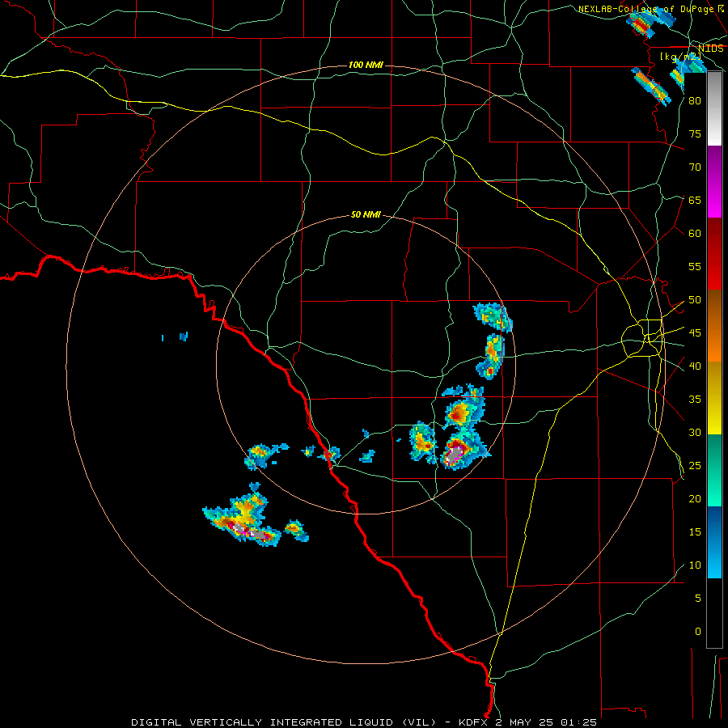Viewport: 728px width, 728px height.
Task: Click the "DIGITAL VERTICALLY INTEGRATED LIQUID (VIL)" title text
Action: click(x=284, y=722)
